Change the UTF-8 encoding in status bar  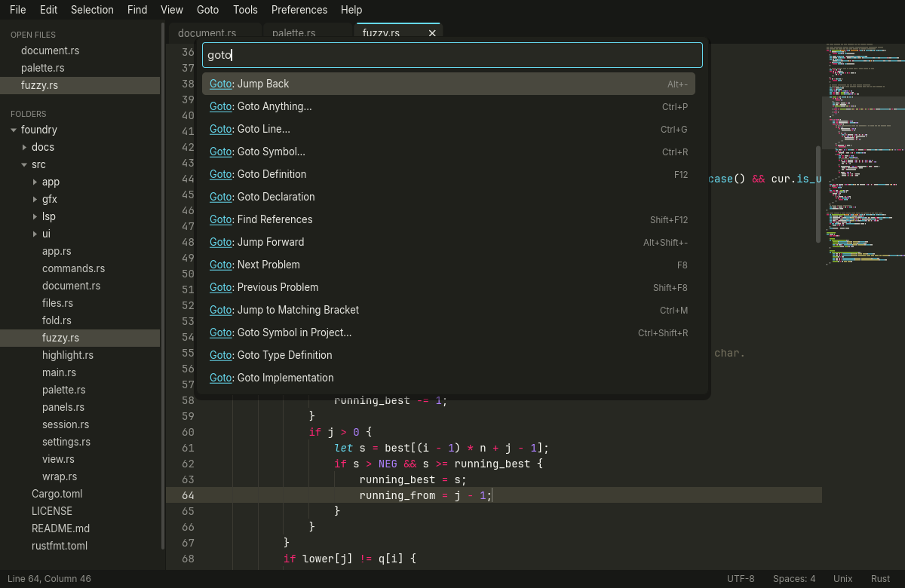[741, 579]
